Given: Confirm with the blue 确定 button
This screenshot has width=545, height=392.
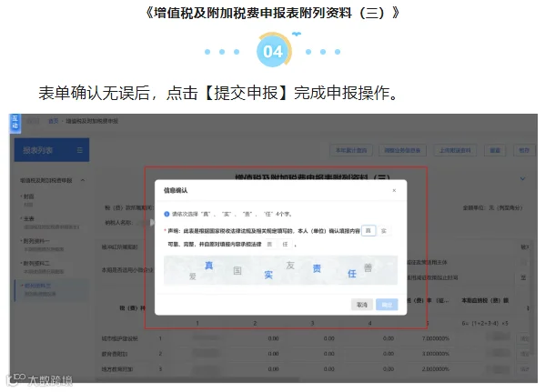Looking at the screenshot, I should pyautogui.click(x=387, y=305).
